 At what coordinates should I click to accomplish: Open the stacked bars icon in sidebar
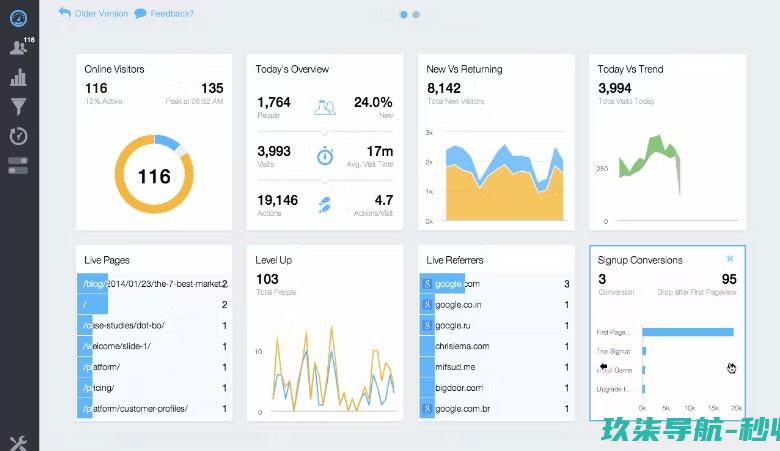[18, 166]
